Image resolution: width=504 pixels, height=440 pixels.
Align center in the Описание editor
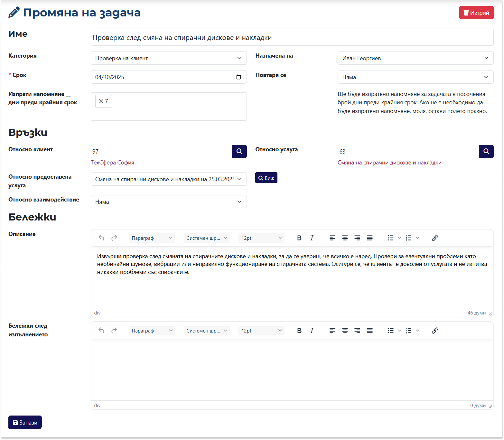pos(345,238)
